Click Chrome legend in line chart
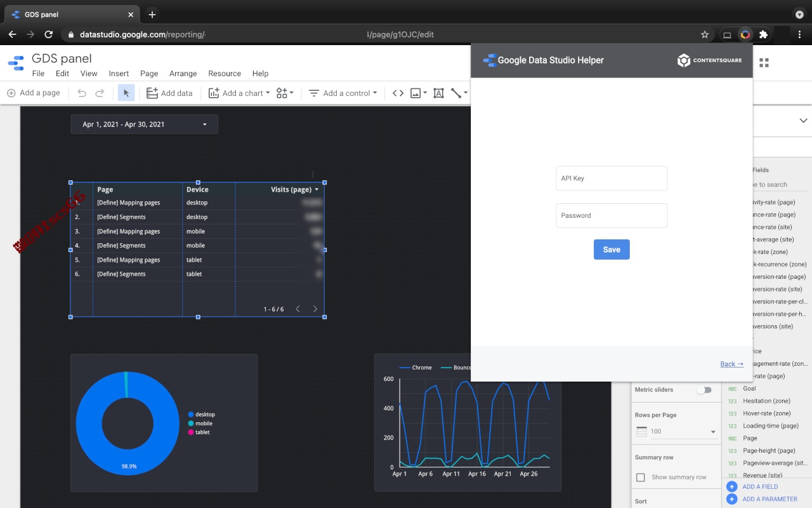812x508 pixels. coord(416,368)
